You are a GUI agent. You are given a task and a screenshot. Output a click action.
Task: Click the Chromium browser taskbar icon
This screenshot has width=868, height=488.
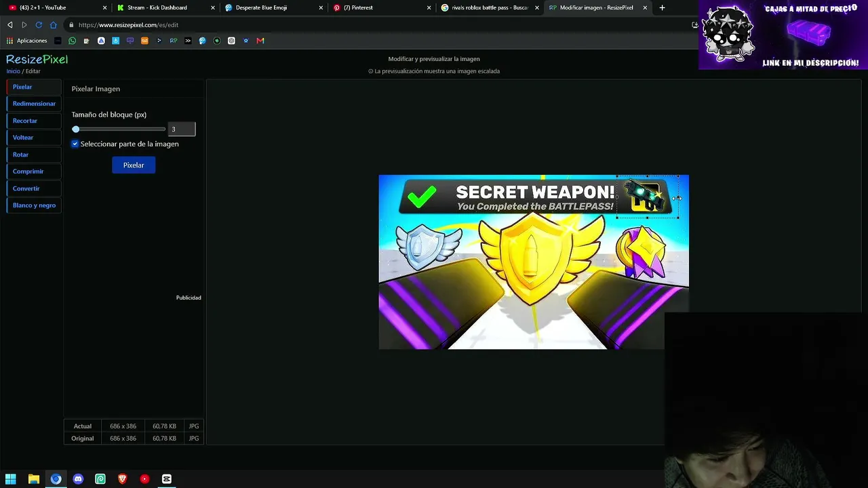click(56, 479)
